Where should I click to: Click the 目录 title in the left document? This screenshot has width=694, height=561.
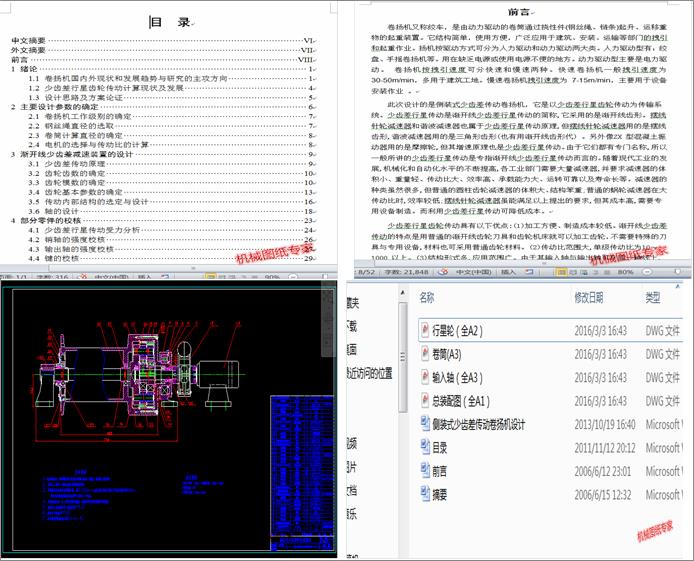pos(170,22)
